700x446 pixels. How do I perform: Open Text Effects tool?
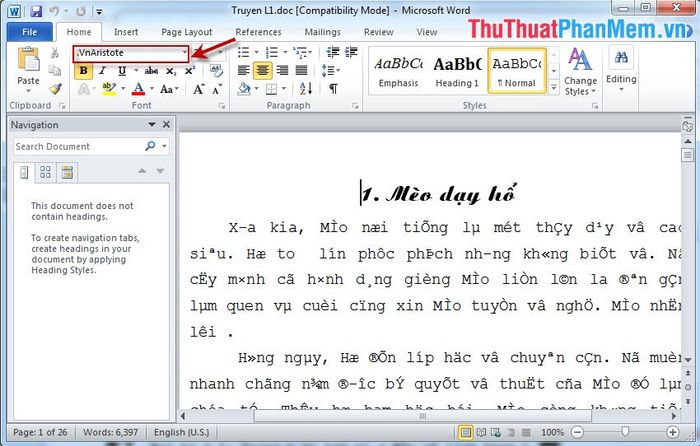pos(83,89)
